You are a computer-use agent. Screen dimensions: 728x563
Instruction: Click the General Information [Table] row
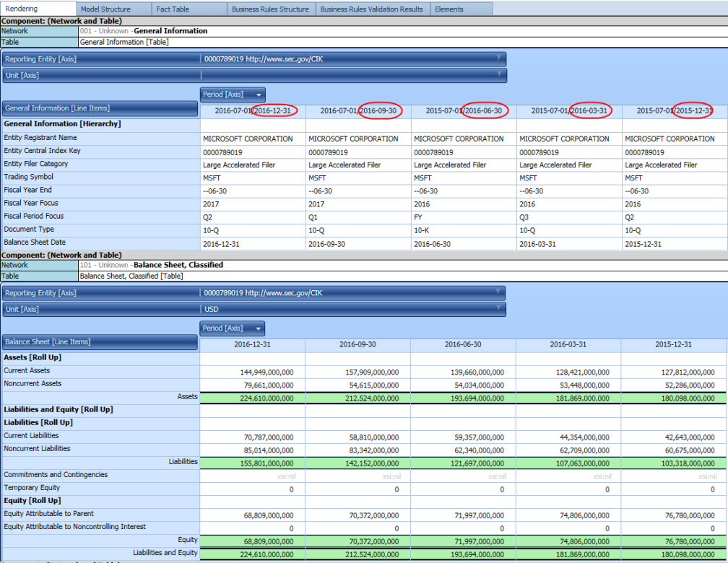click(364, 43)
